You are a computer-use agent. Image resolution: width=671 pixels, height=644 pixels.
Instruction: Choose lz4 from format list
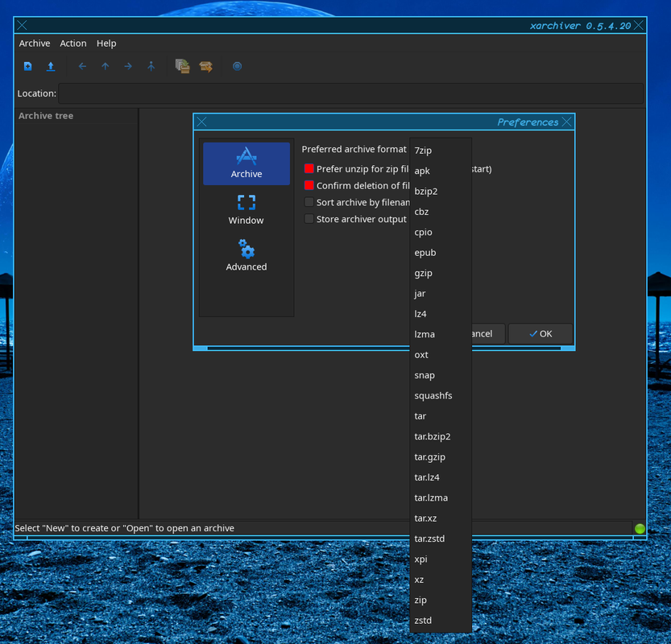[441, 314]
